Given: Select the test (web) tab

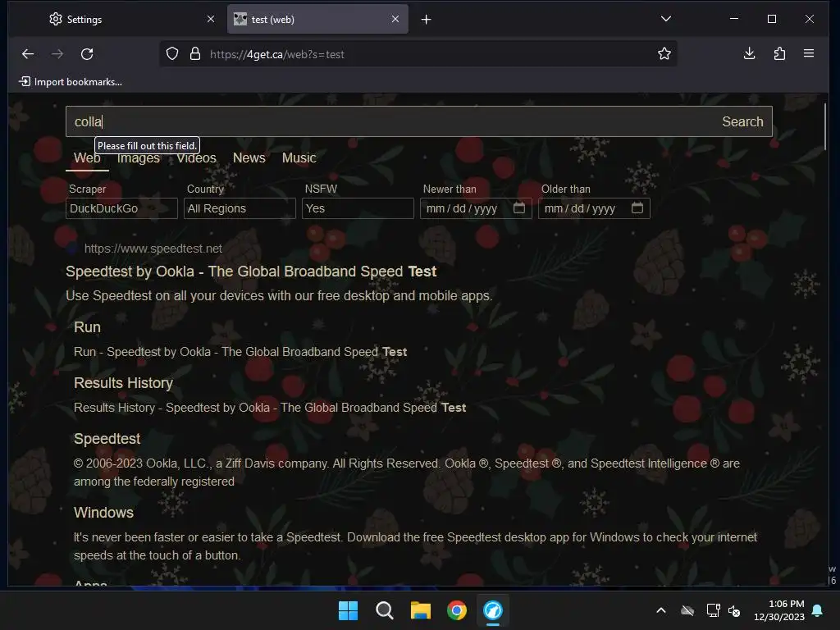Looking at the screenshot, I should (x=317, y=20).
